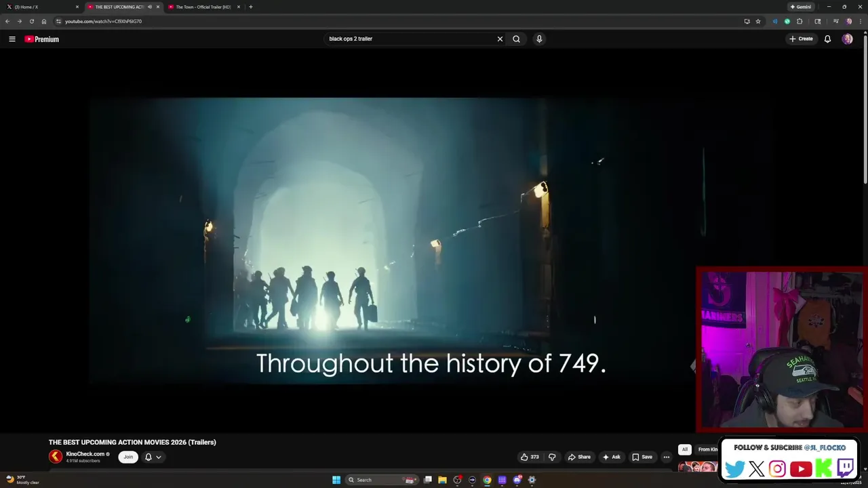Open more actions ellipsis menu

(666, 457)
